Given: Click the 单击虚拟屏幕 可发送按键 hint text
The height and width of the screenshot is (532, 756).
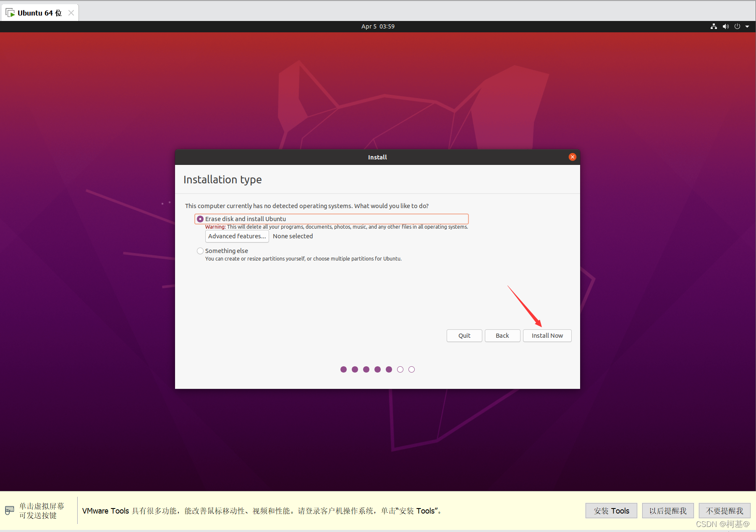Looking at the screenshot, I should (42, 511).
